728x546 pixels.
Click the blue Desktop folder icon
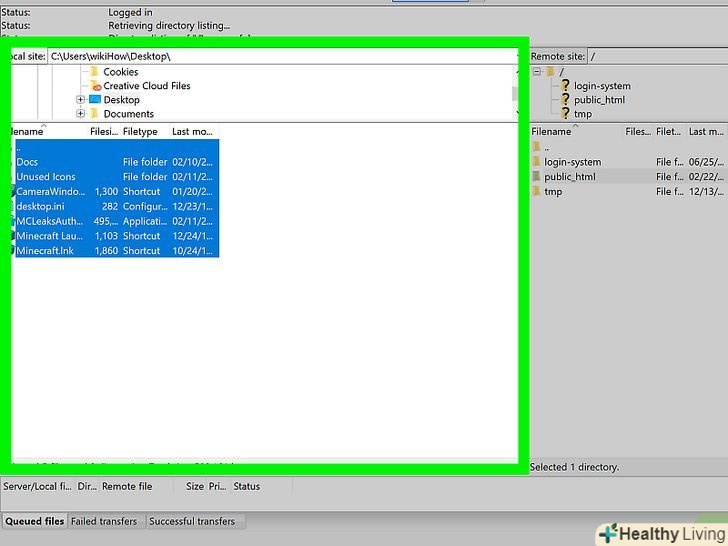(x=95, y=99)
